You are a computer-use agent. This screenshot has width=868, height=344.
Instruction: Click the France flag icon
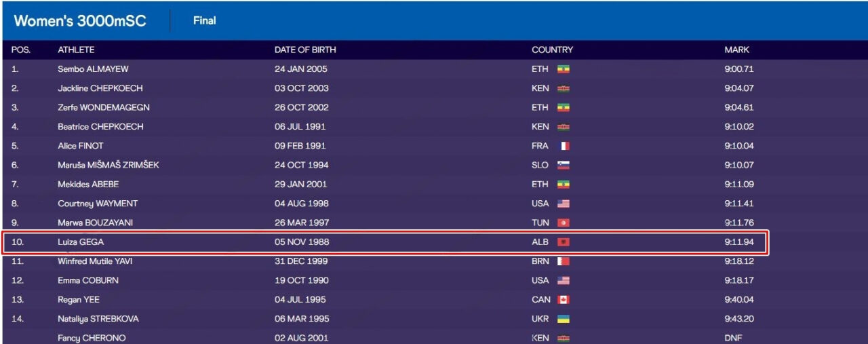click(x=563, y=146)
